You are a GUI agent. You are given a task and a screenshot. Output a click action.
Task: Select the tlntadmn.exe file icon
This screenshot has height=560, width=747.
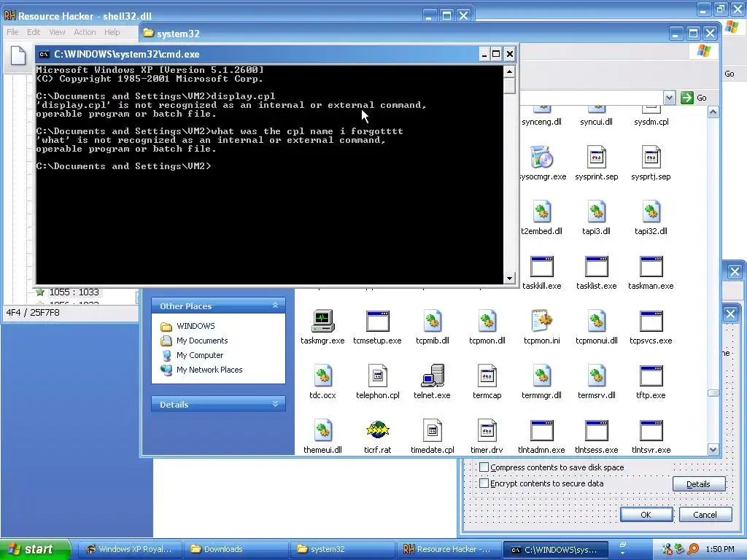542,430
